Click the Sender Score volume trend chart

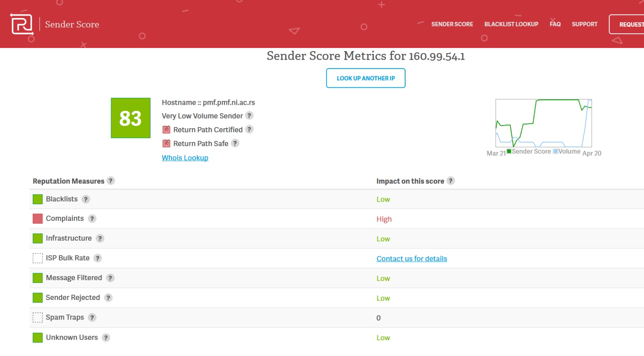click(x=543, y=123)
